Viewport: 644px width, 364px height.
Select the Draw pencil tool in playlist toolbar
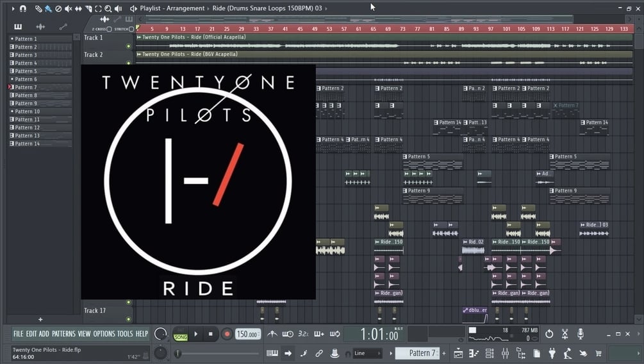[x=38, y=8]
